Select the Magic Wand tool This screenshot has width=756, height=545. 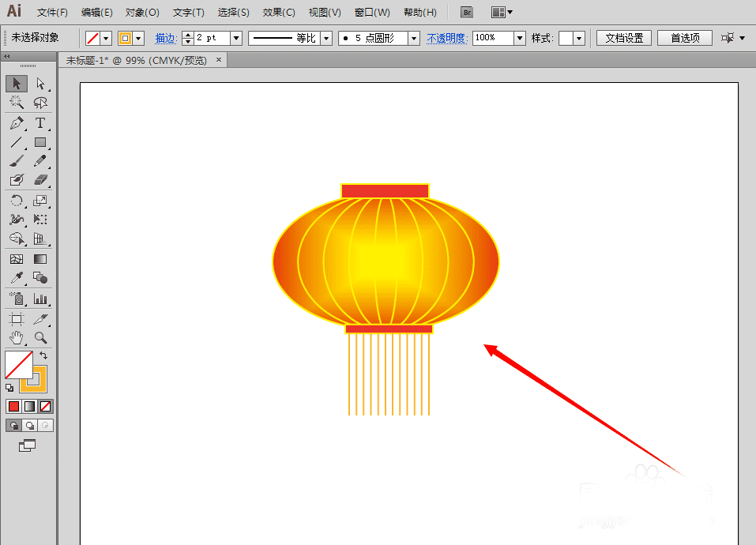[17, 102]
